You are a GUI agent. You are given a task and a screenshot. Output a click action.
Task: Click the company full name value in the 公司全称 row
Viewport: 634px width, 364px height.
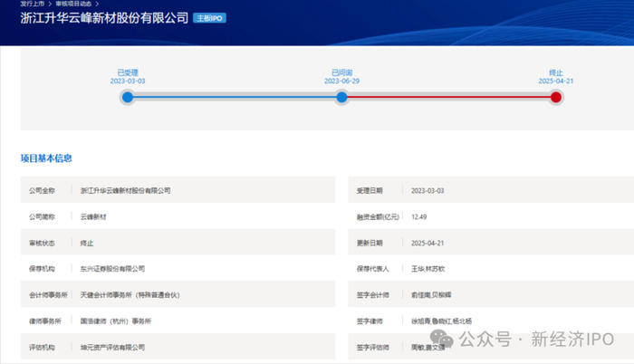point(125,190)
